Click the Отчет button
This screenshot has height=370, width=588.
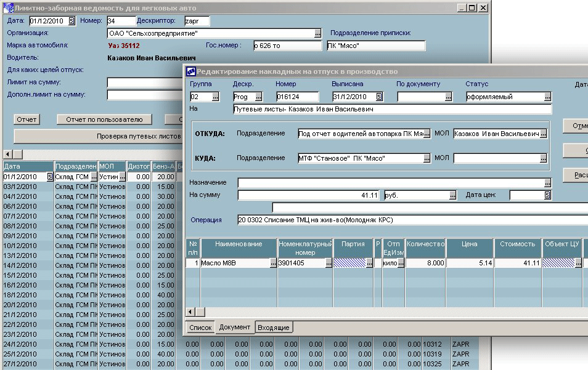[27, 119]
